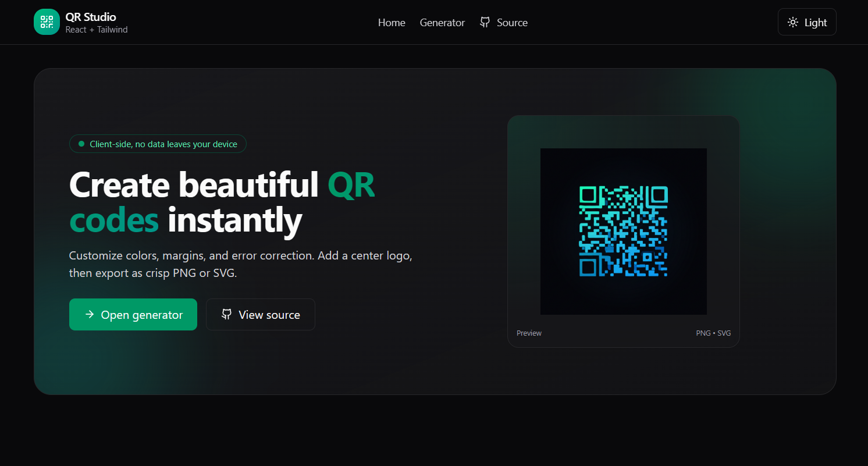This screenshot has width=868, height=466.
Task: Click the QR Studio title text
Action: pos(91,17)
